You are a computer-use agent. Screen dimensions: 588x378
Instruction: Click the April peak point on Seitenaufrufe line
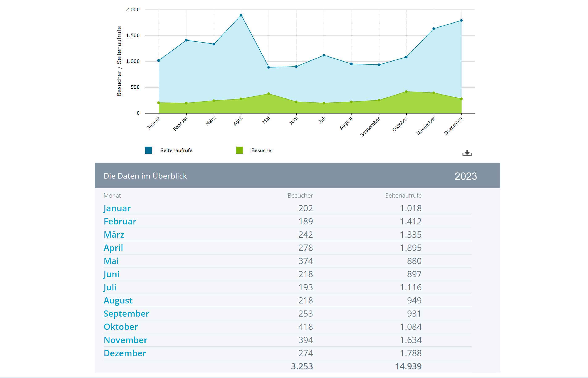[x=241, y=15]
